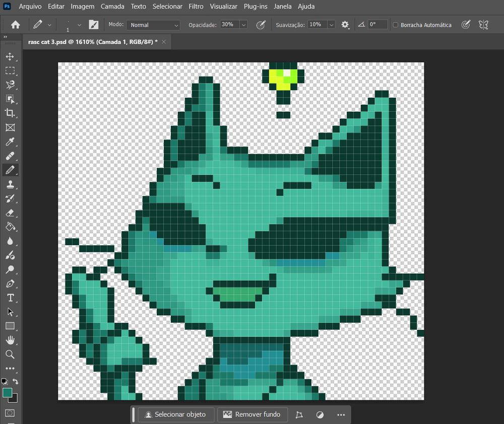Screen dimensions: 504x424
Task: Open the brush preset picker dropdown
Action: (x=80, y=25)
